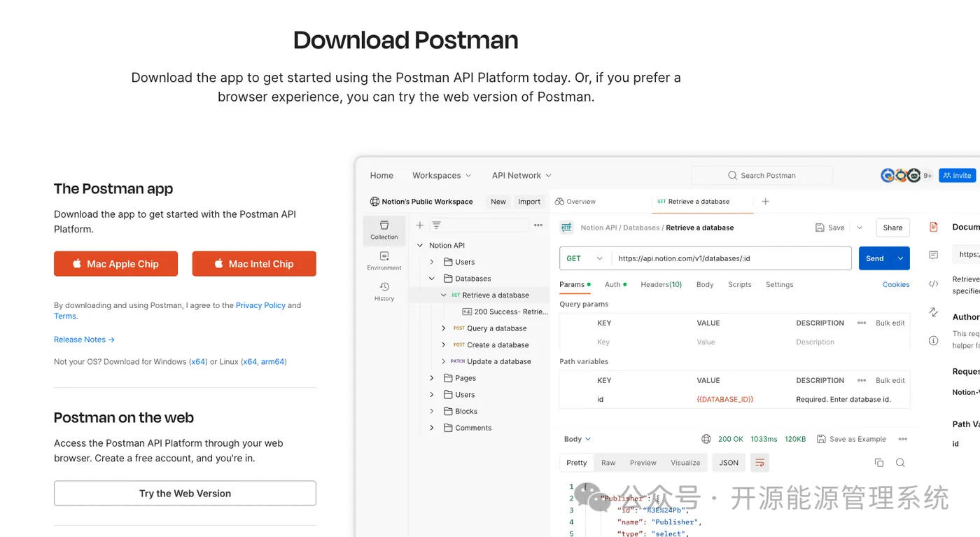Click the Windows x64 download link
Screen dimensions: 980x537
pyautogui.click(x=199, y=362)
